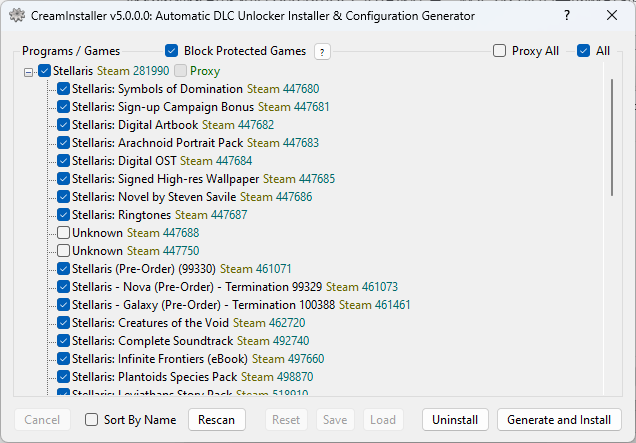Image resolution: width=636 pixels, height=443 pixels.
Task: Select Stellaris: Creatures of the Void entry
Action: (x=150, y=323)
